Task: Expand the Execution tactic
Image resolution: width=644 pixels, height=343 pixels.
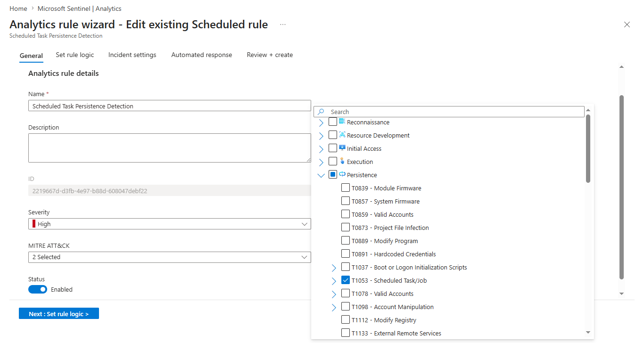Action: pyautogui.click(x=321, y=162)
